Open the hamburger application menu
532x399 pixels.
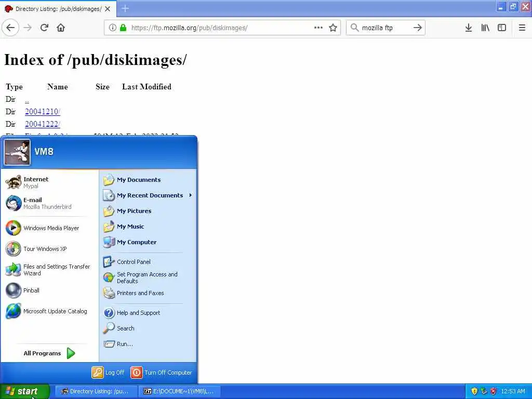[x=522, y=28]
